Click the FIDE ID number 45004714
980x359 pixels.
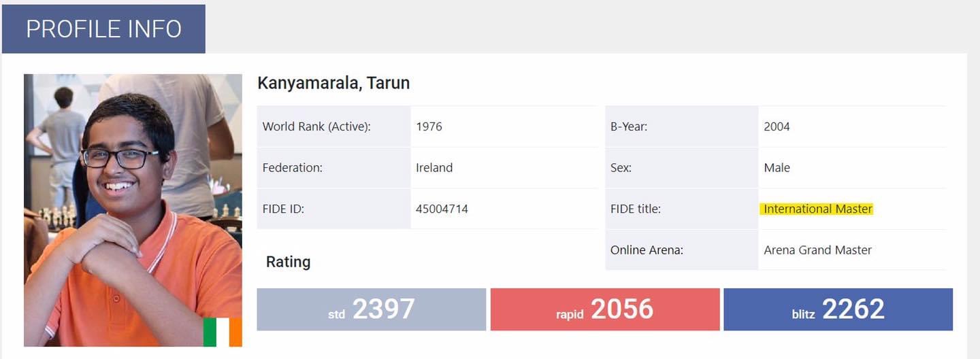click(442, 209)
